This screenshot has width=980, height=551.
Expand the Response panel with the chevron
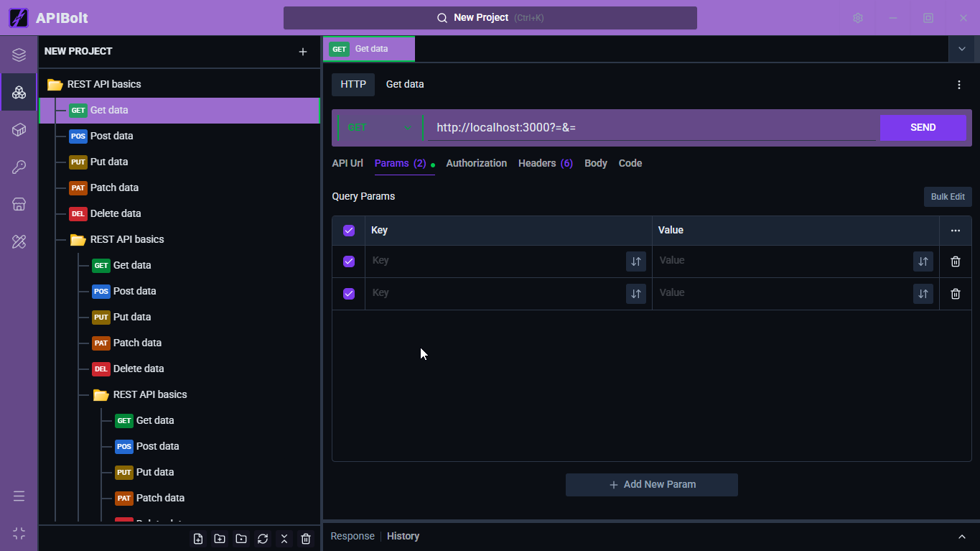[x=962, y=537]
